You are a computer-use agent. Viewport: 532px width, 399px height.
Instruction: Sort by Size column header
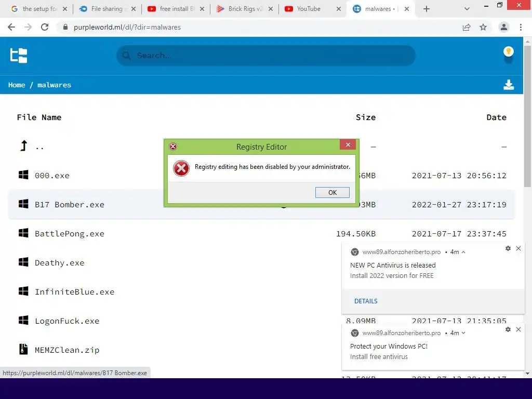(x=365, y=117)
